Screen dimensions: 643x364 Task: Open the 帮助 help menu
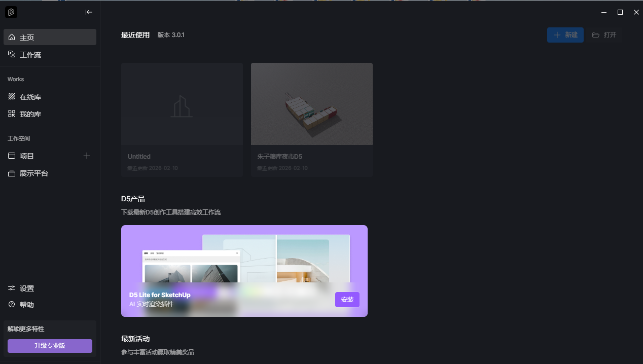point(50,305)
